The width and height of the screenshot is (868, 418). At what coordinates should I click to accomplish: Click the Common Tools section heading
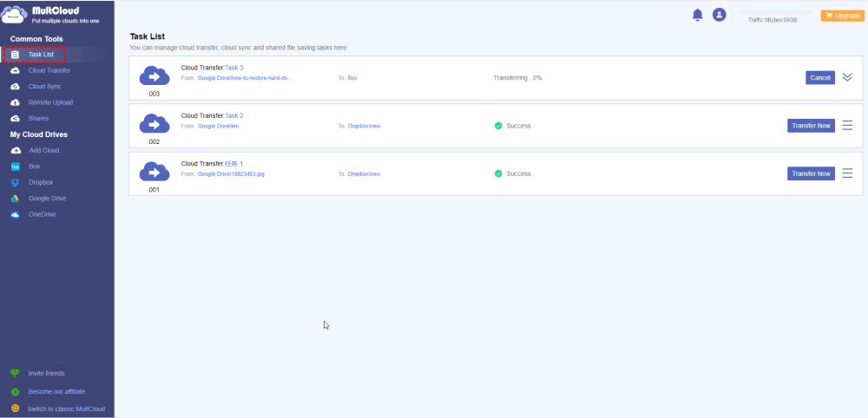click(36, 39)
